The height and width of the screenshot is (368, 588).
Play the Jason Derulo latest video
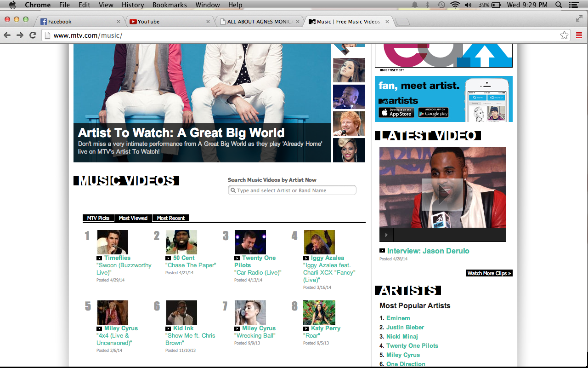pyautogui.click(x=442, y=194)
